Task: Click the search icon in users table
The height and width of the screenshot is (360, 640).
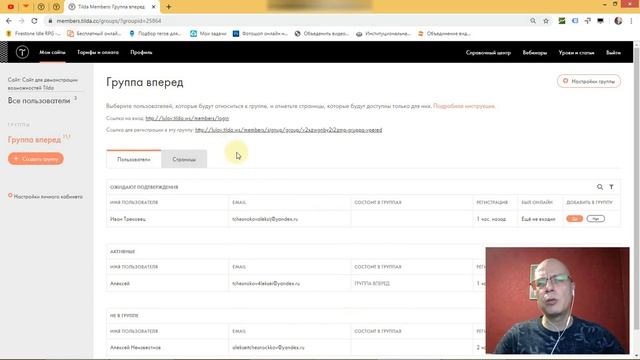Action: click(600, 187)
